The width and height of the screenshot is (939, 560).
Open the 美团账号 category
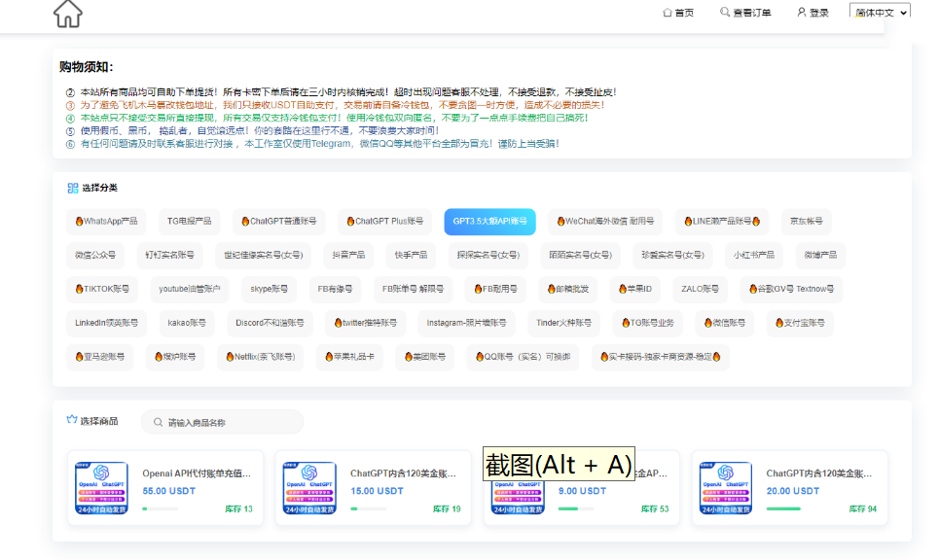(x=425, y=358)
